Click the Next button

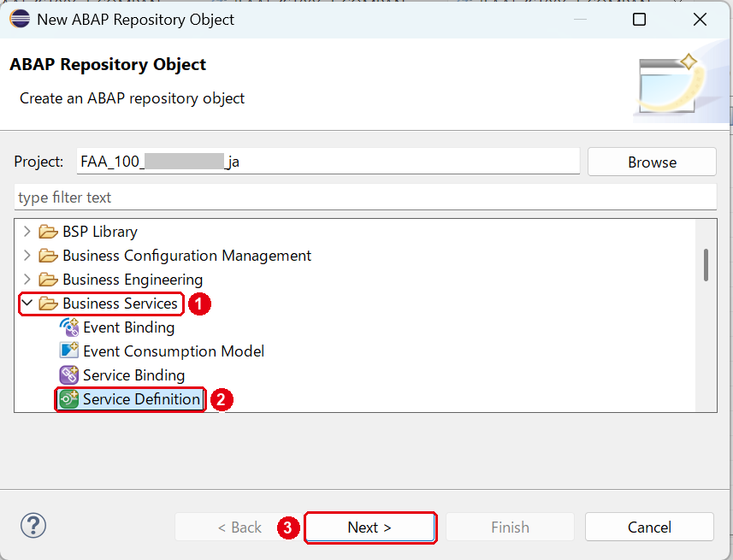370,528
